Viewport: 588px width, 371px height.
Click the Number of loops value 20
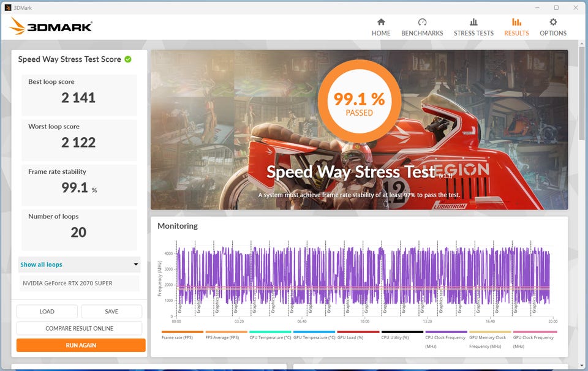(x=78, y=233)
